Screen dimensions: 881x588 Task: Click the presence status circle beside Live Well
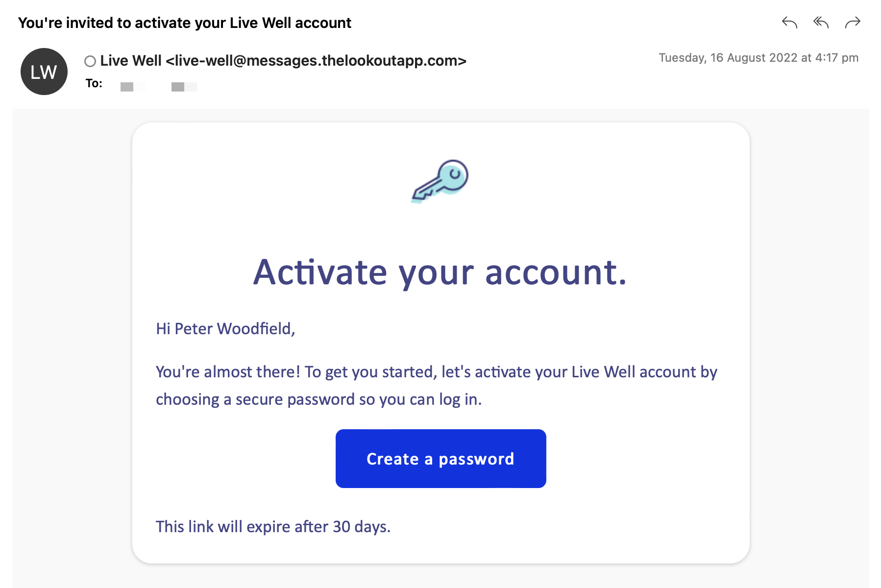click(x=90, y=61)
